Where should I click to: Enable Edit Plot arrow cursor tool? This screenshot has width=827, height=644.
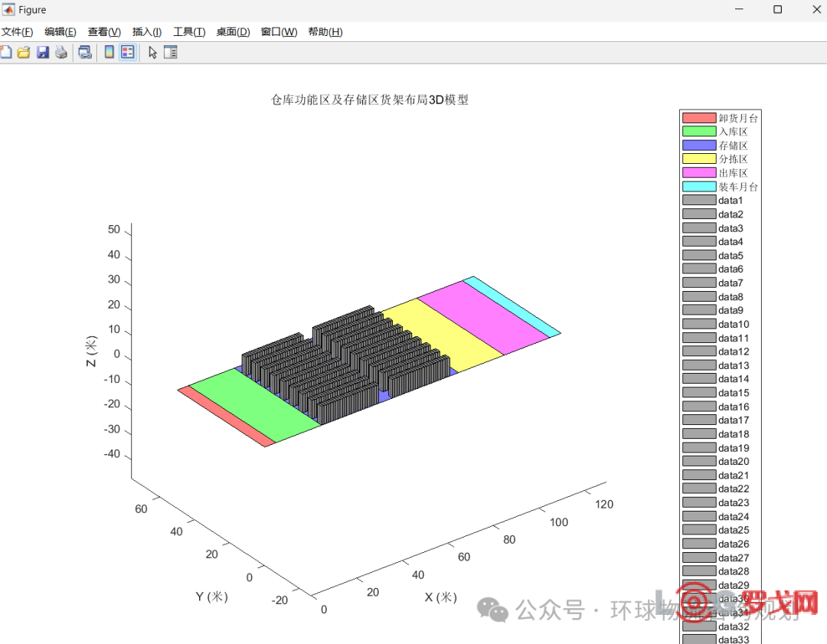click(x=152, y=53)
